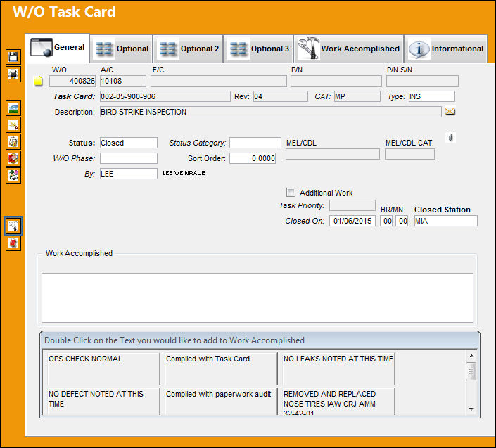
Task: Click the green and pink figures sidebar icon
Action: point(13,175)
